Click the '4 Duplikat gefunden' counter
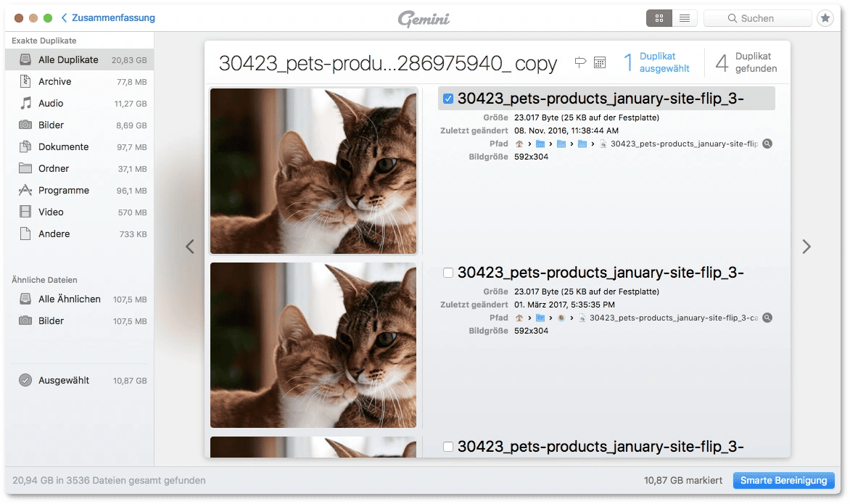Screen dimensions: 850x504 tap(746, 62)
